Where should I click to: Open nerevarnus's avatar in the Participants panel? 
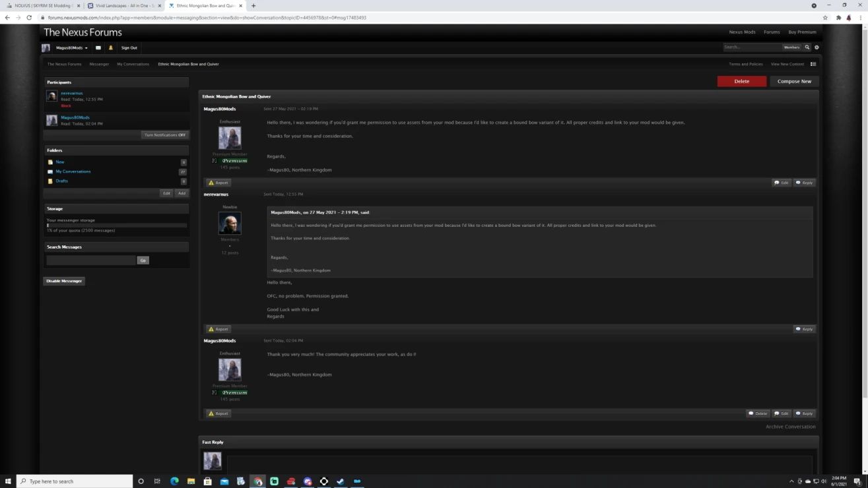(x=51, y=96)
